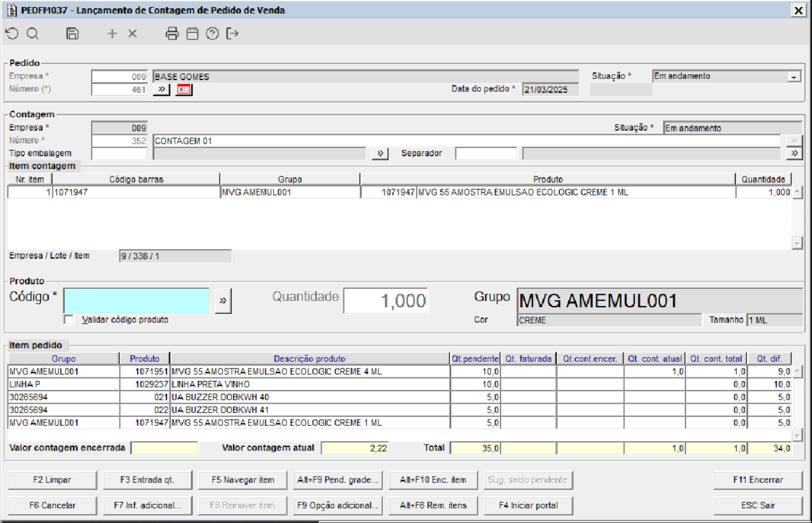812x523 pixels.
Task: Open the Tipo embalagem lookup arrow button
Action: 379,153
